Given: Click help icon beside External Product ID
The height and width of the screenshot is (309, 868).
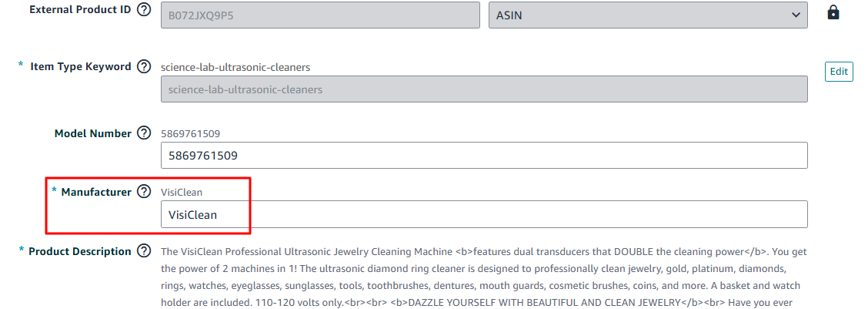Looking at the screenshot, I should pyautogui.click(x=143, y=13).
